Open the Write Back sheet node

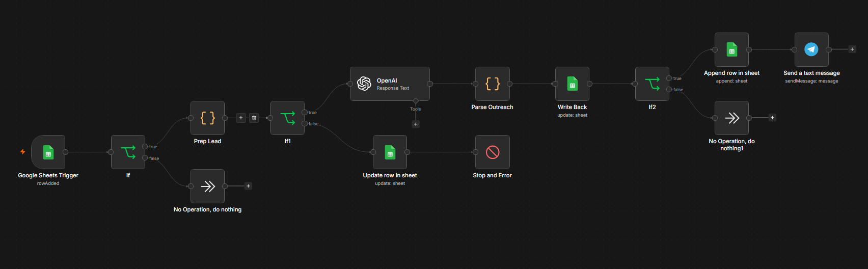tap(572, 84)
